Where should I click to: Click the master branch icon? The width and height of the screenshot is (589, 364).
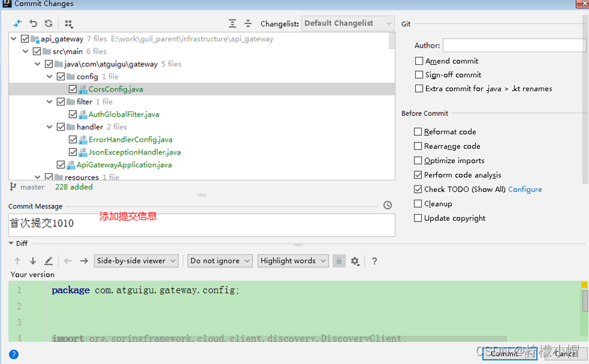pos(13,187)
